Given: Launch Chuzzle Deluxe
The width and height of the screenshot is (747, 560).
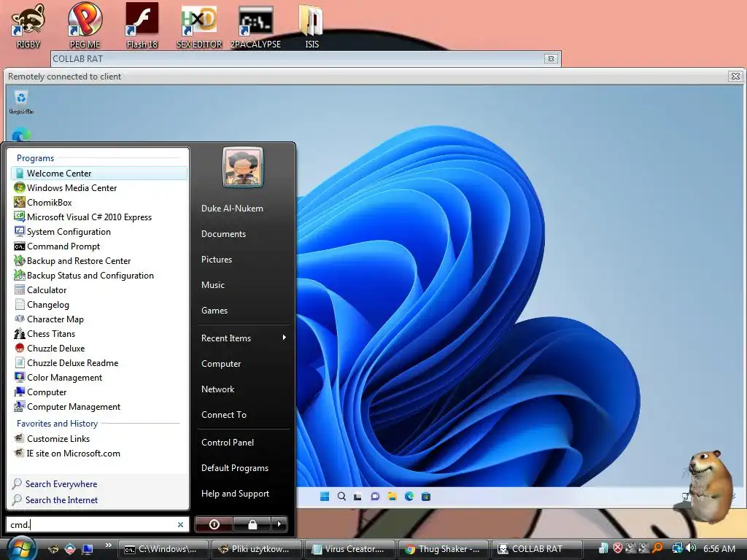Looking at the screenshot, I should click(x=99, y=348).
